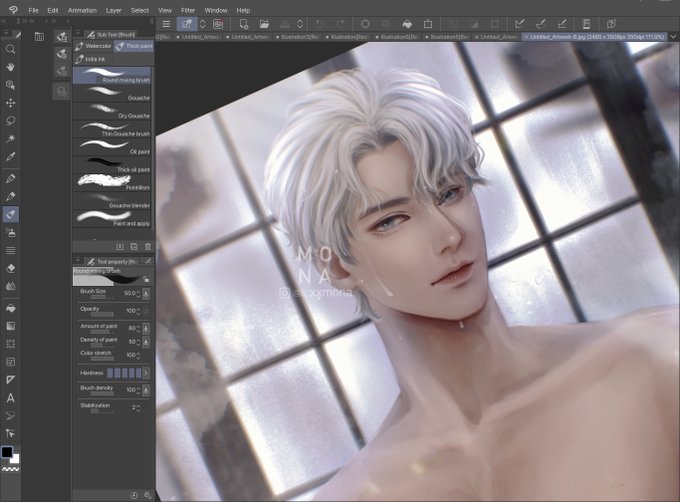680x502 pixels.
Task: Toggle Brush Size pen pressure dynamics button
Action: 146,293
